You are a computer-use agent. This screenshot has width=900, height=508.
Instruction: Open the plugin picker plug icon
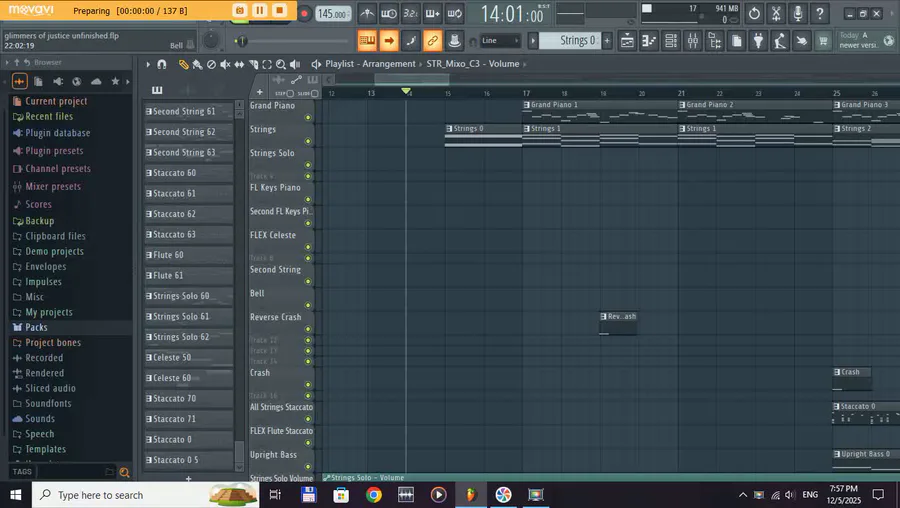pyautogui.click(x=758, y=41)
